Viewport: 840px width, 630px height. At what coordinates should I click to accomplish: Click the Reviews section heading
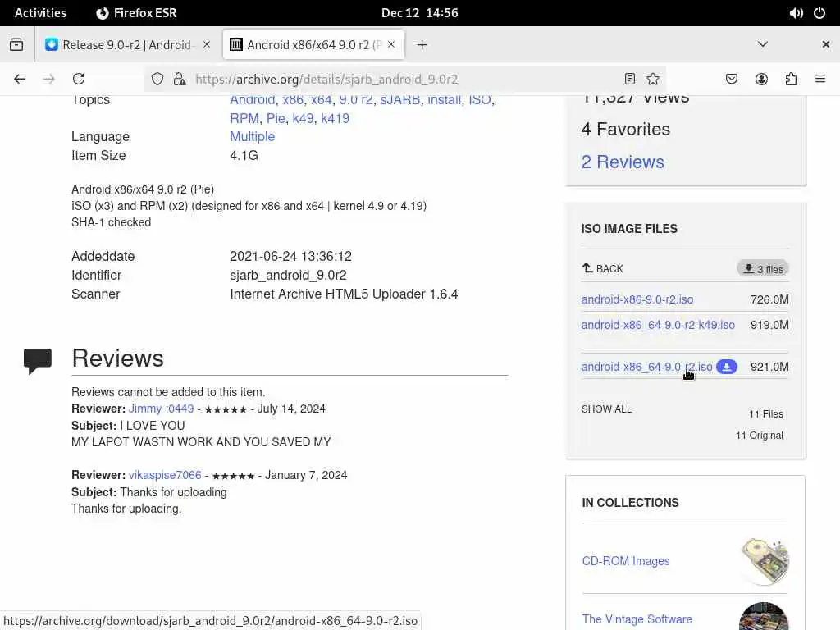point(118,358)
